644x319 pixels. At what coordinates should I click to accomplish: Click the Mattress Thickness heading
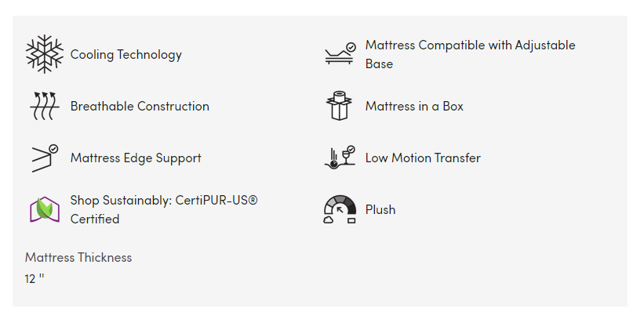[78, 257]
